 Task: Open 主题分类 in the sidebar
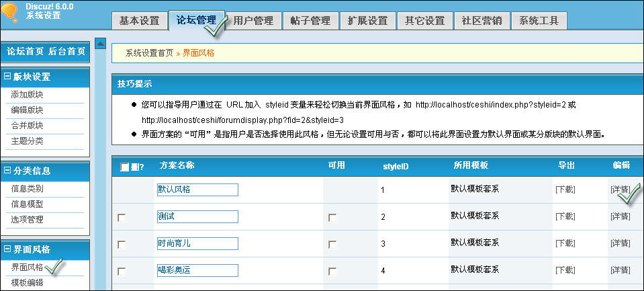click(x=27, y=141)
